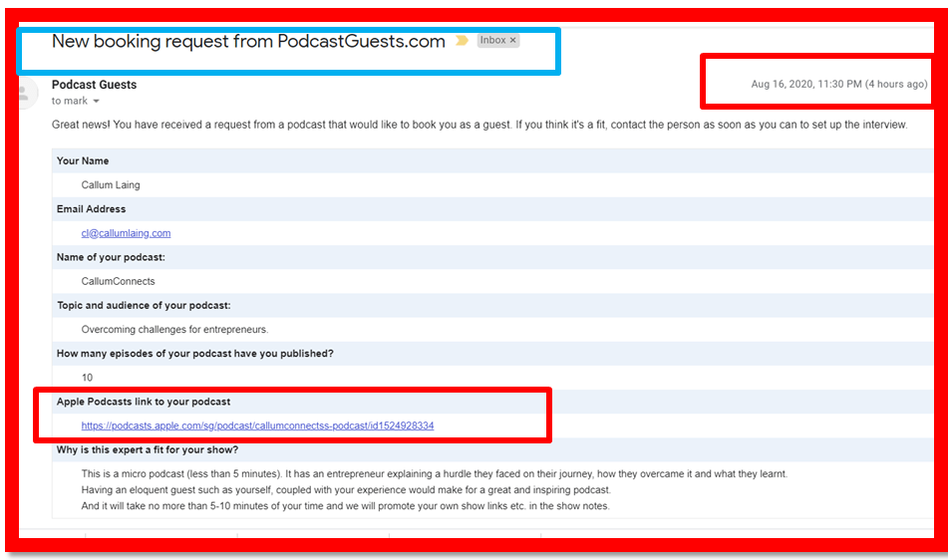
Task: Click 'Why is this expert a fit' heading
Action: click(x=148, y=449)
